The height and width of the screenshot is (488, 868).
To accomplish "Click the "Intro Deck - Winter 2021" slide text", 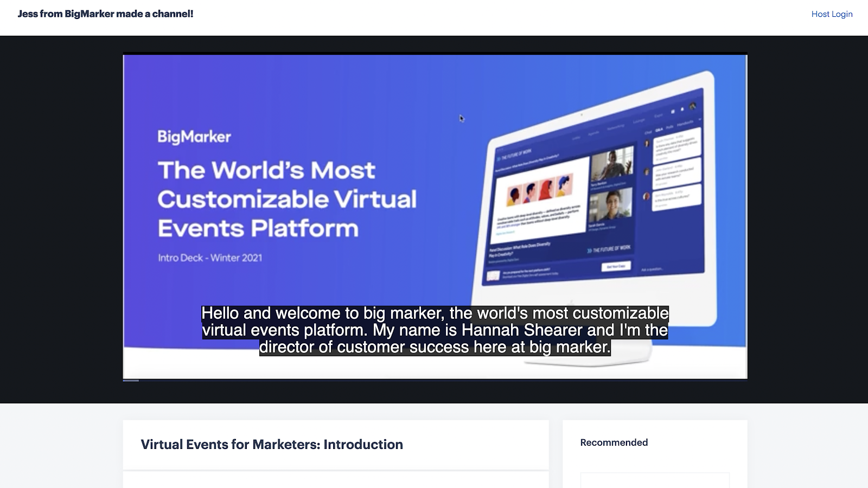I will pos(210,258).
